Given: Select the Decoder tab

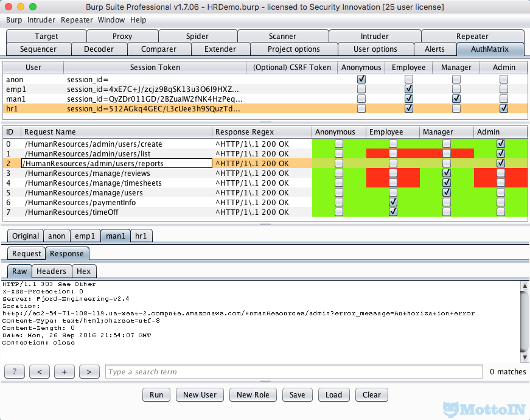Looking at the screenshot, I should (x=99, y=49).
